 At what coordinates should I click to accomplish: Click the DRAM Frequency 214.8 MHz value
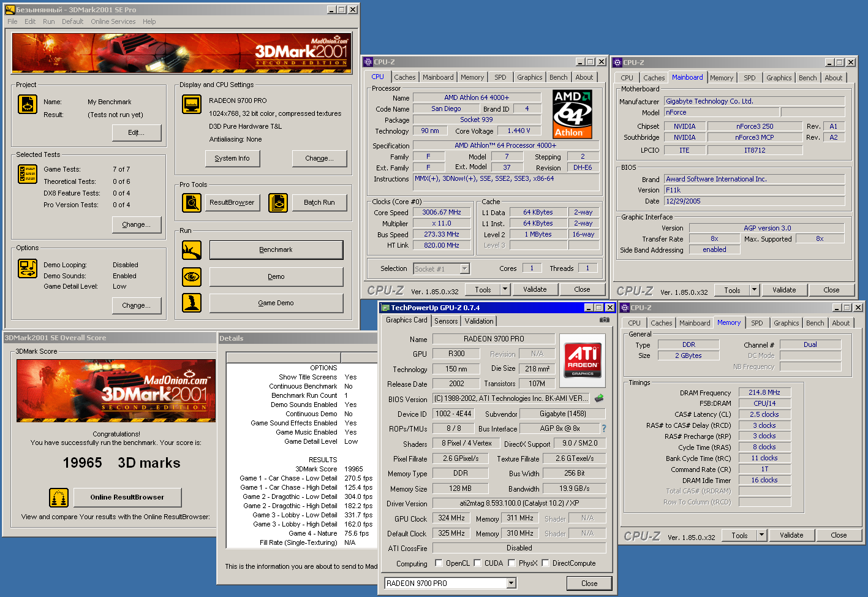764,392
